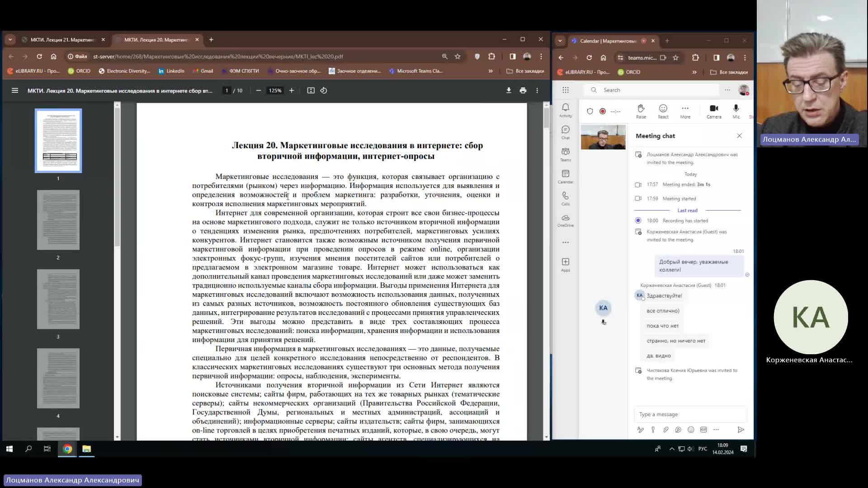Screen dimensions: 868x488
Task: Open Microsoft Teams Cla... bookmark
Action: coord(416,71)
